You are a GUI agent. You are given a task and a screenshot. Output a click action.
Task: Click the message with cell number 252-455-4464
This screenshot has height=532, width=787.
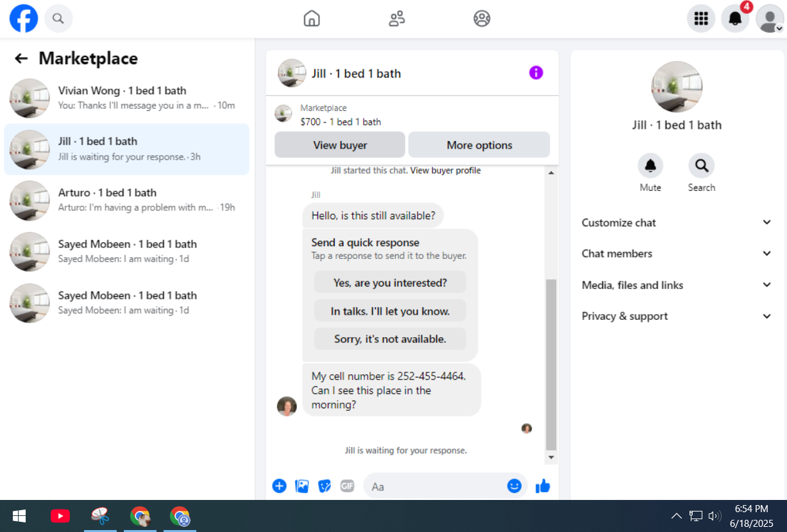click(391, 390)
